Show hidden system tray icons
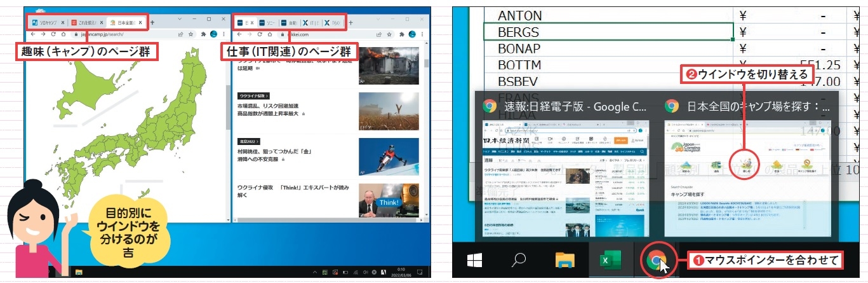 pos(315,272)
